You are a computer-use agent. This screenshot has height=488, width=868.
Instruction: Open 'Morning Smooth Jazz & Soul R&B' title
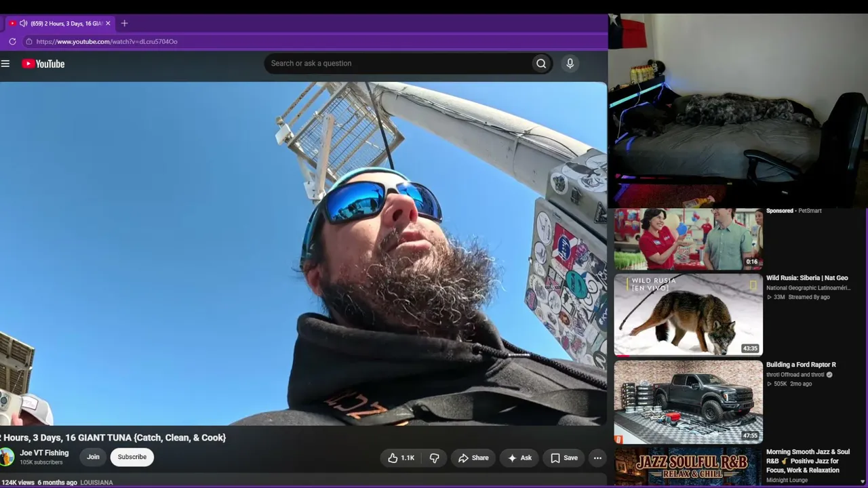(808, 461)
